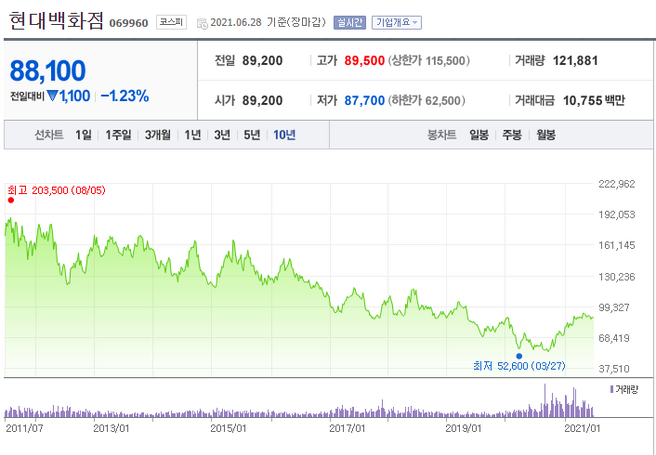
Task: Click the calendar icon beside 2021.06.28
Action: click(x=202, y=24)
